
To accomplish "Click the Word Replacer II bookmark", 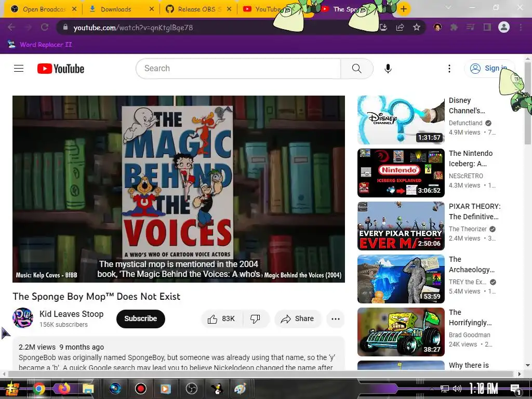I will [x=40, y=45].
